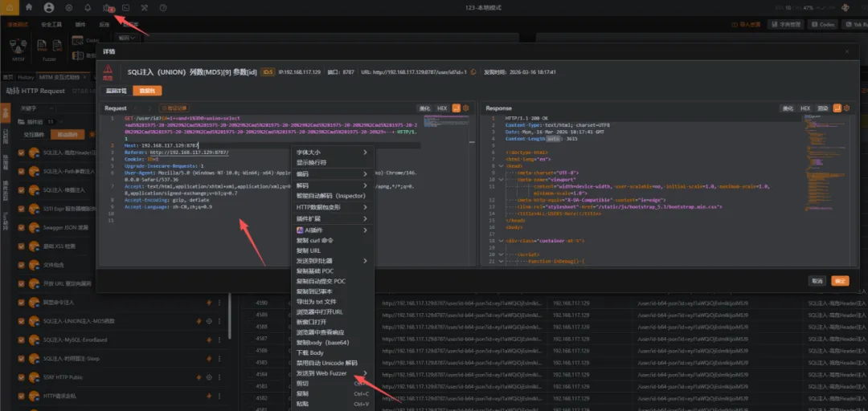Expand the HTTP数据包变形 submenu

pos(332,207)
